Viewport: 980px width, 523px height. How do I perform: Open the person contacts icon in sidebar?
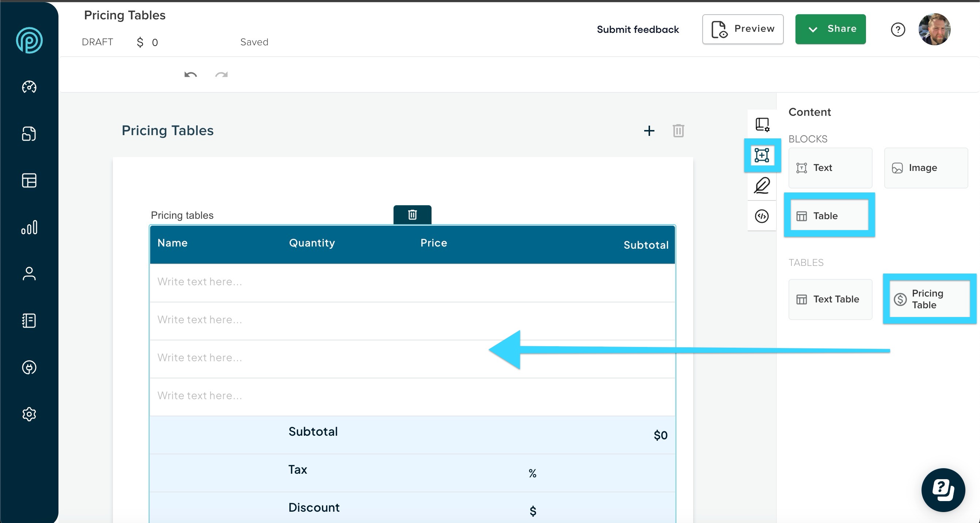tap(29, 274)
